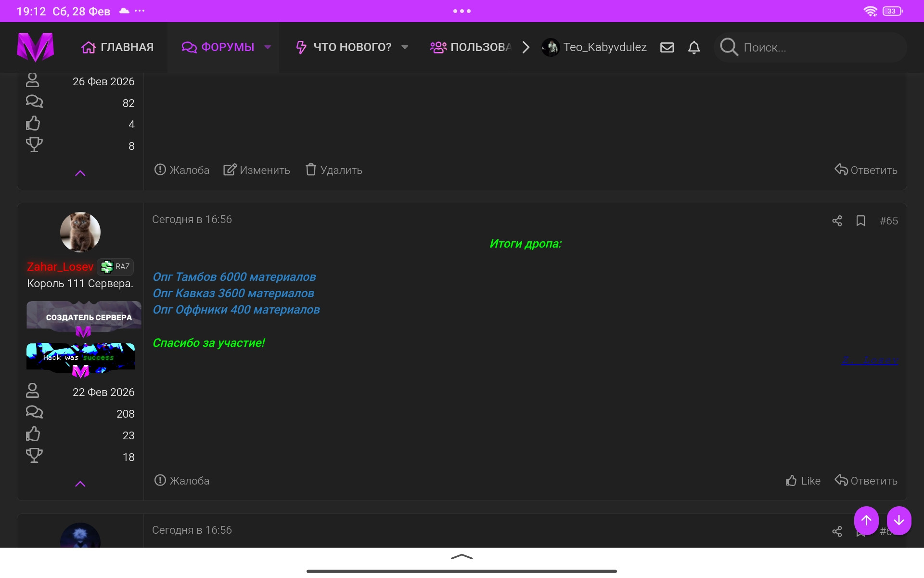Click the purple M forum logo

click(x=35, y=47)
